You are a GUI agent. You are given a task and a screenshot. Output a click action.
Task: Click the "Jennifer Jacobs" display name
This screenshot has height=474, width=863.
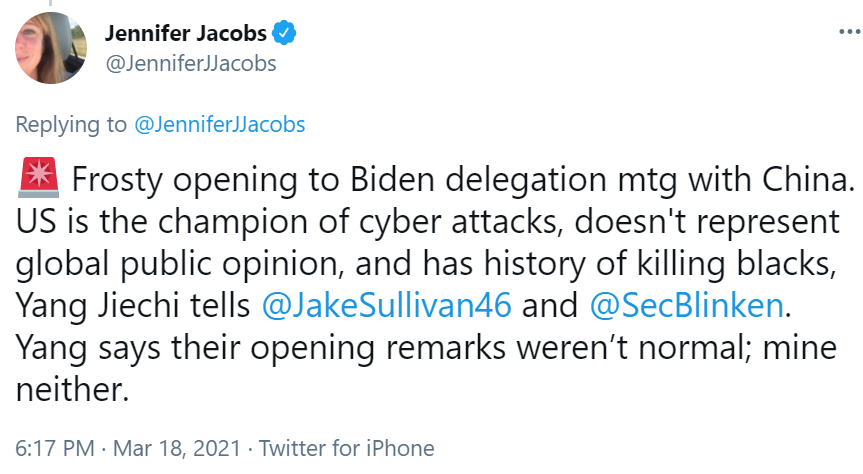pyautogui.click(x=186, y=34)
